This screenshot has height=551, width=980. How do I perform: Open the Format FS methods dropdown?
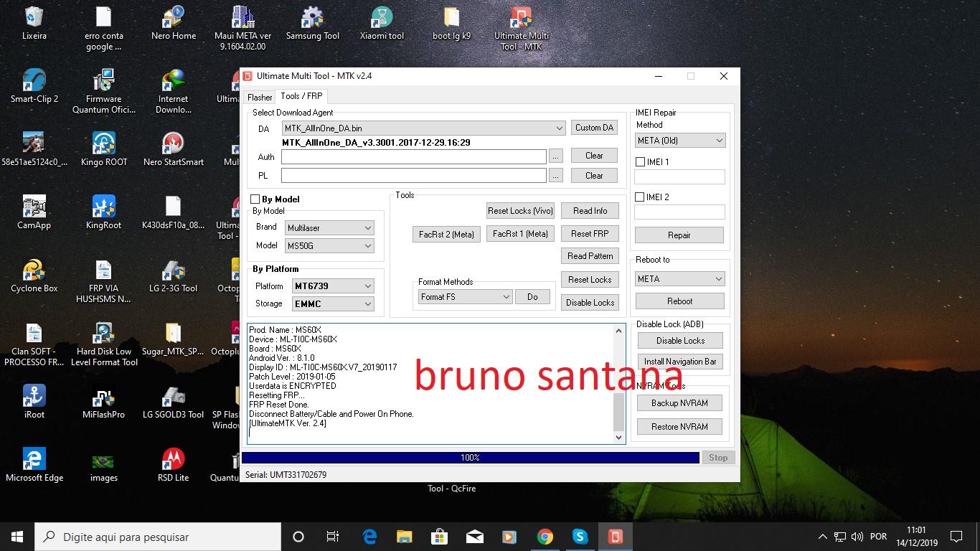point(465,297)
